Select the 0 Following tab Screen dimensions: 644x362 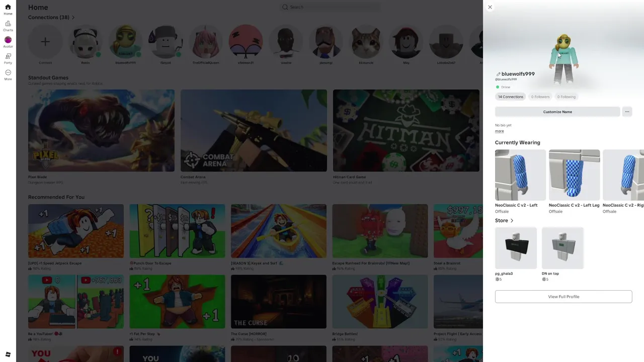click(567, 97)
